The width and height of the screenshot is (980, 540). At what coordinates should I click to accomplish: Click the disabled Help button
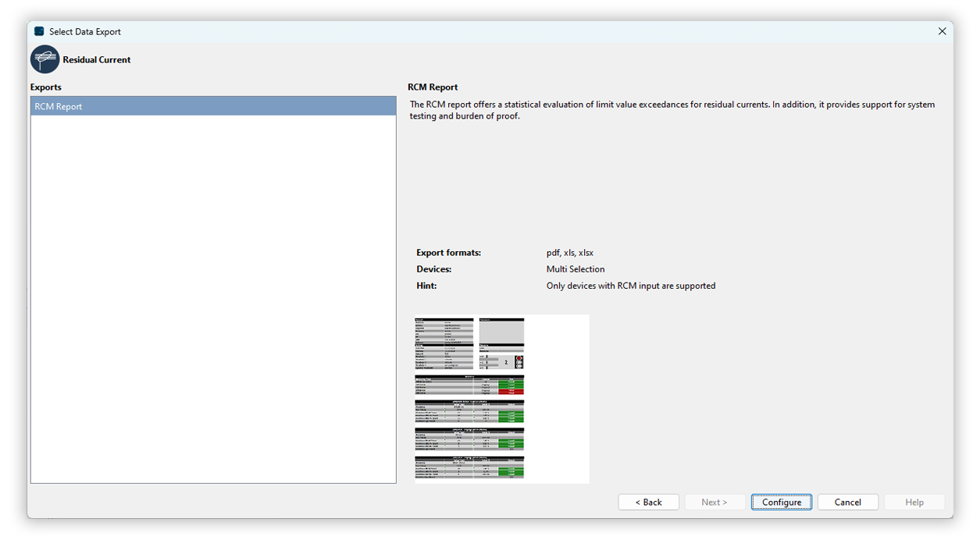click(x=914, y=503)
